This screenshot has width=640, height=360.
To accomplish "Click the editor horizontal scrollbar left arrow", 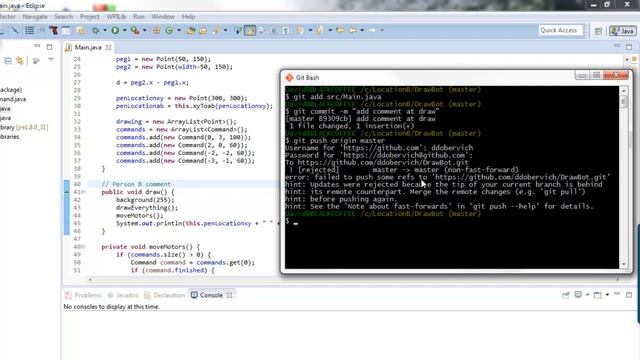I will pyautogui.click(x=90, y=280).
